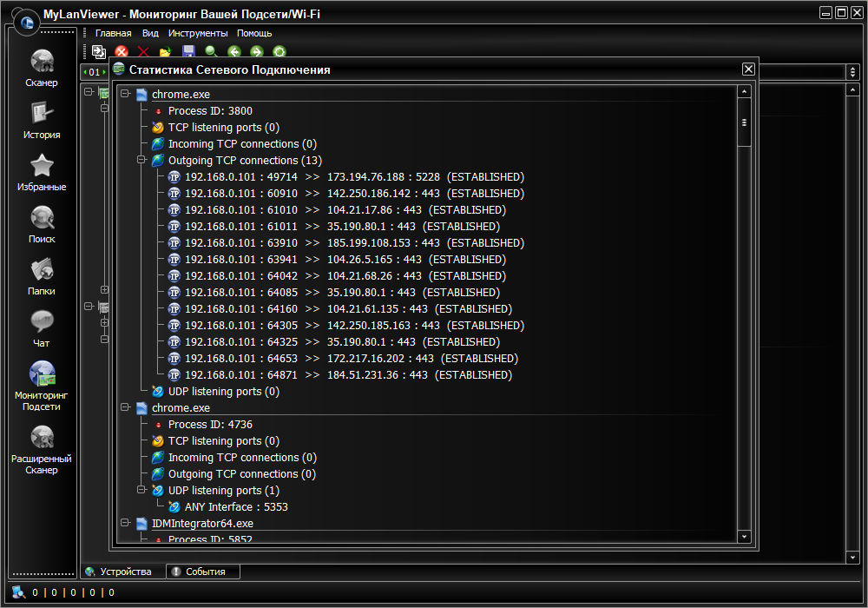This screenshot has height=608, width=868.
Task: Open the Главная menu
Action: click(114, 33)
